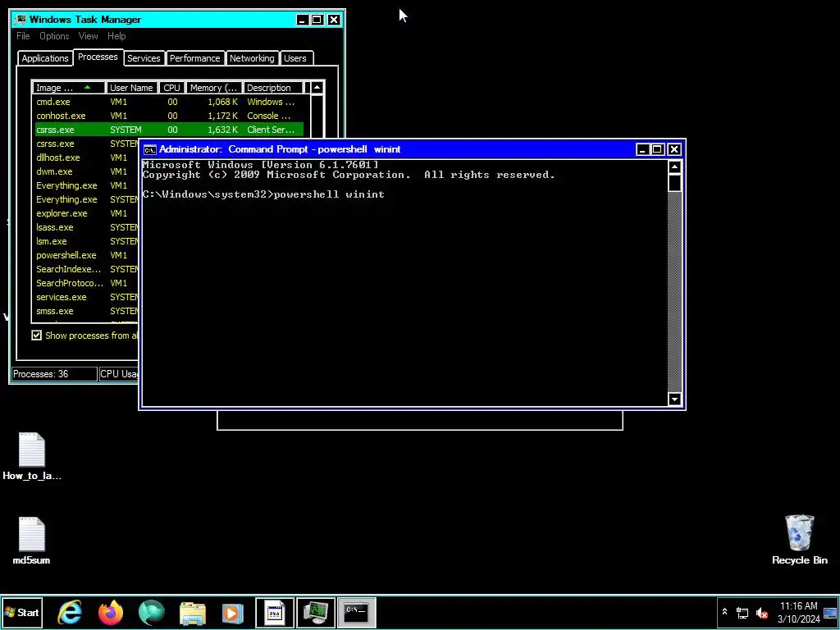Select the dllhost.exe process row
The width and height of the screenshot is (840, 630).
pyautogui.click(x=85, y=157)
